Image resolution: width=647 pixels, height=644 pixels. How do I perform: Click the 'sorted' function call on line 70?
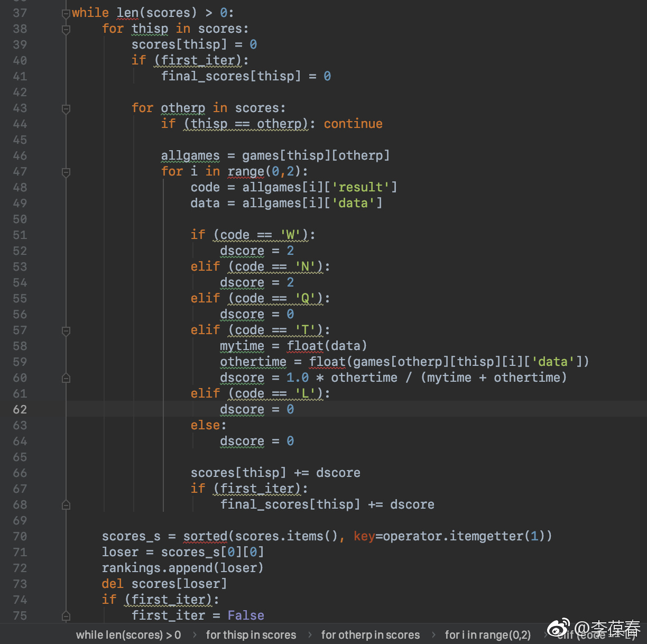click(x=205, y=537)
